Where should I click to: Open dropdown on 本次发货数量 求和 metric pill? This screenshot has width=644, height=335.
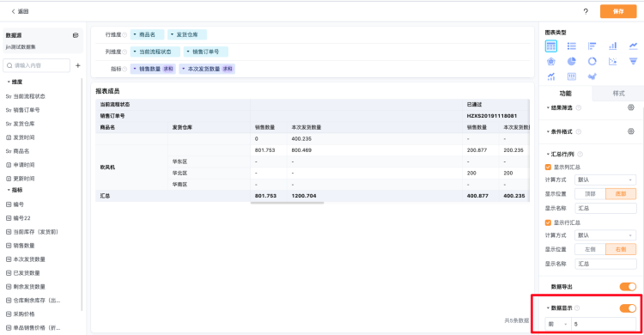coord(184,69)
